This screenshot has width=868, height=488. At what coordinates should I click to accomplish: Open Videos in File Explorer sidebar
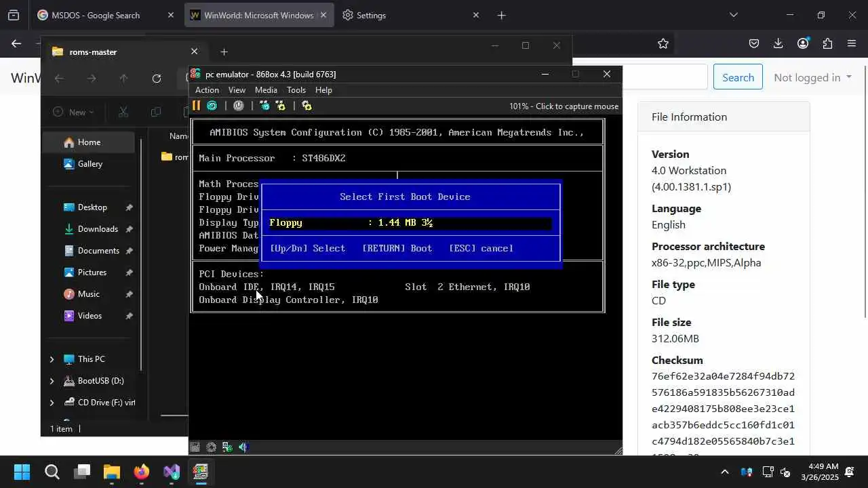point(88,316)
